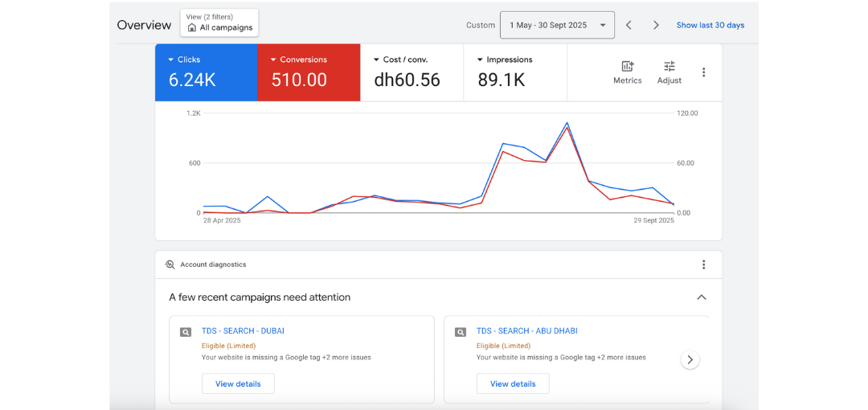Image resolution: width=868 pixels, height=410 pixels.
Task: Open Account diagnostics three-dot menu
Action: coord(703,264)
